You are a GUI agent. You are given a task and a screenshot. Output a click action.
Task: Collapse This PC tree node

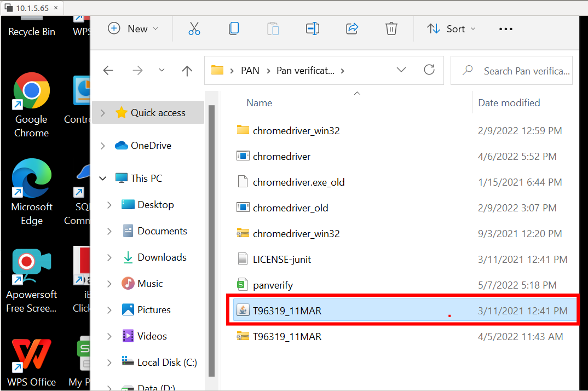(103, 178)
